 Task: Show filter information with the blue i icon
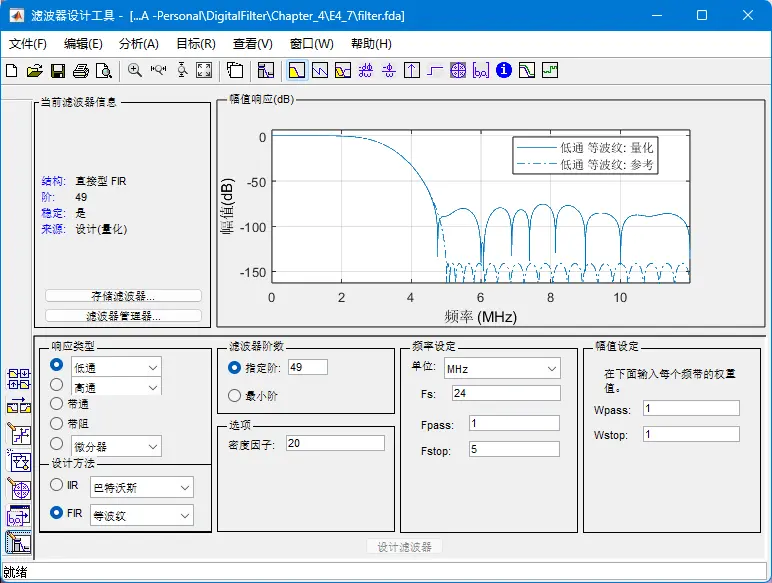click(x=504, y=70)
